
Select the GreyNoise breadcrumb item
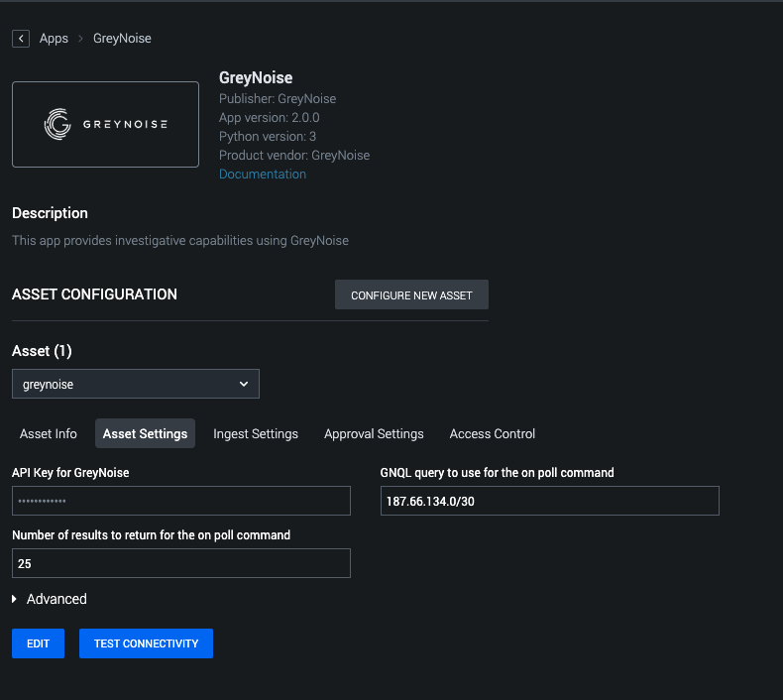coord(122,39)
